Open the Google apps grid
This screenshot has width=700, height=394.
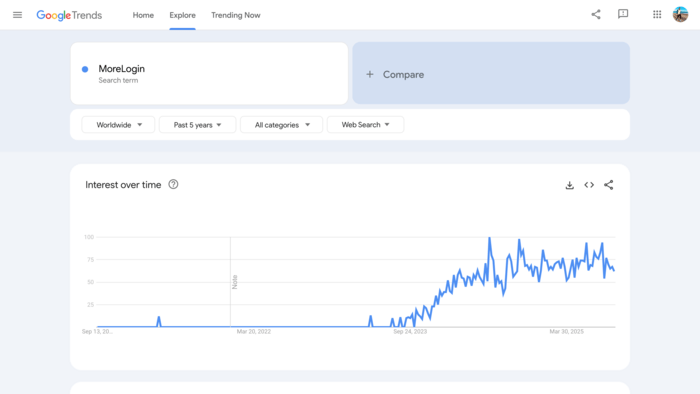coord(657,15)
